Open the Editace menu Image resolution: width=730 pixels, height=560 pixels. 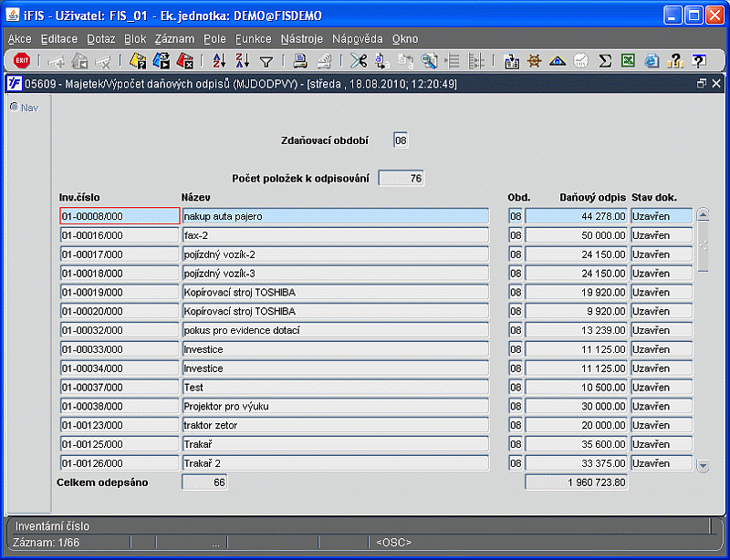click(x=59, y=38)
